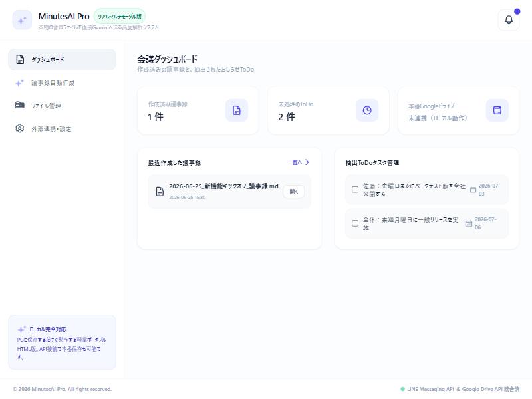The image size is (532, 399).
Task: Click the MinutesAI Pro sparkle logo icon
Action: [22, 21]
